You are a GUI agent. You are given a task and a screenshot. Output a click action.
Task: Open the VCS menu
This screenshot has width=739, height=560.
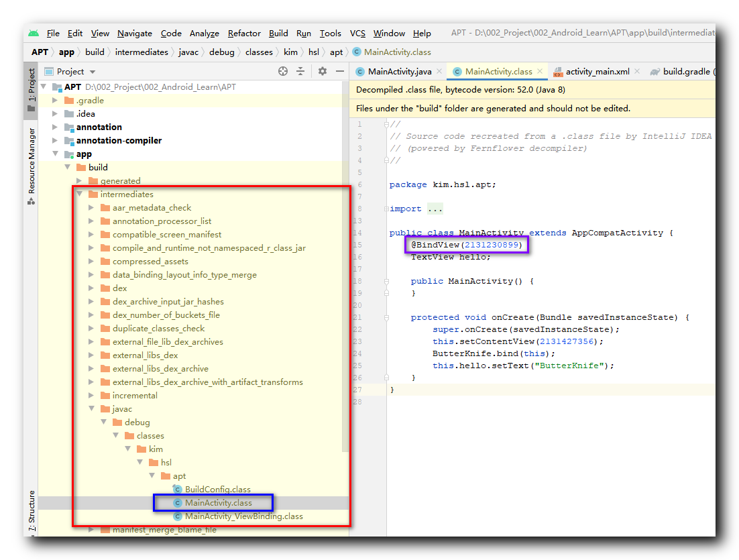pyautogui.click(x=357, y=34)
